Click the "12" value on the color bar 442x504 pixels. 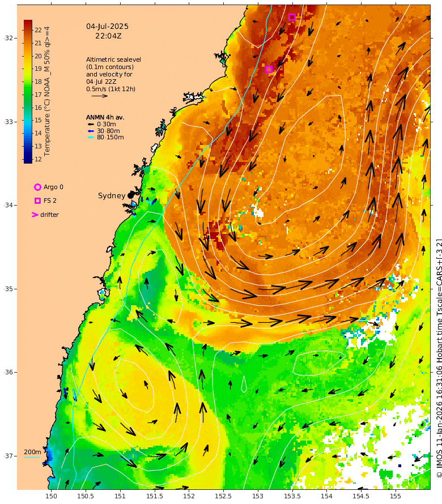tap(39, 159)
